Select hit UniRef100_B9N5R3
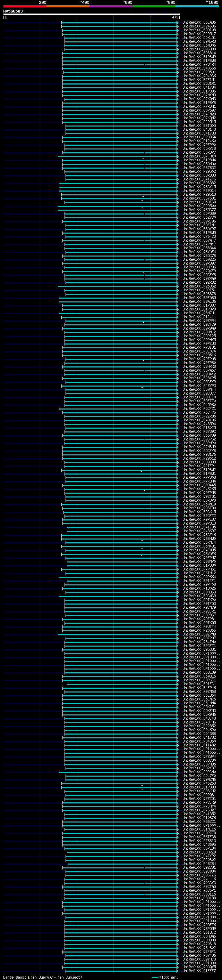This screenshot has width=222, height=980. 199,41
